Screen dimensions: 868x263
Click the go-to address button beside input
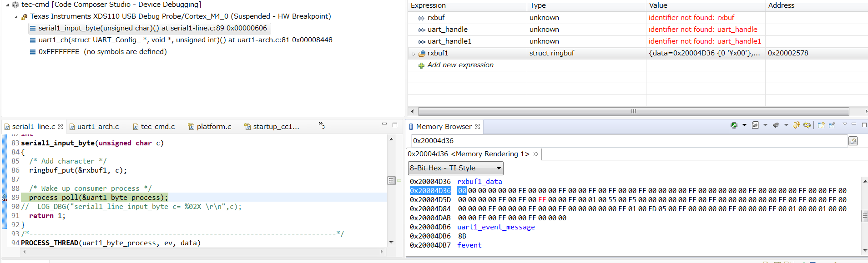853,141
